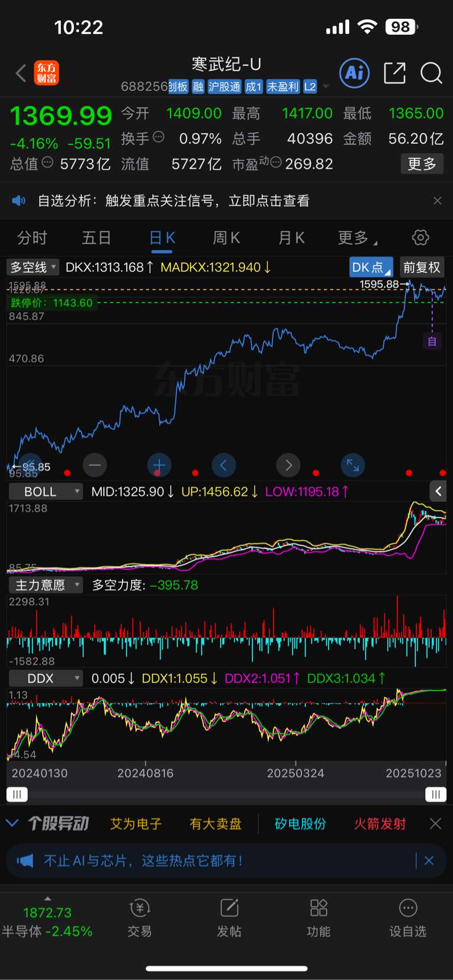Tap info icon next to 换手
This screenshot has width=453, height=980.
159,137
